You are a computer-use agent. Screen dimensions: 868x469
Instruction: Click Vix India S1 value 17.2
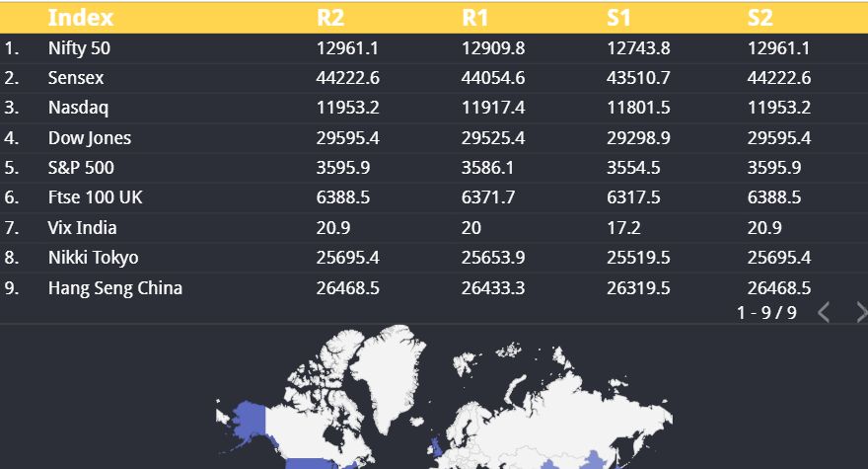click(x=623, y=228)
